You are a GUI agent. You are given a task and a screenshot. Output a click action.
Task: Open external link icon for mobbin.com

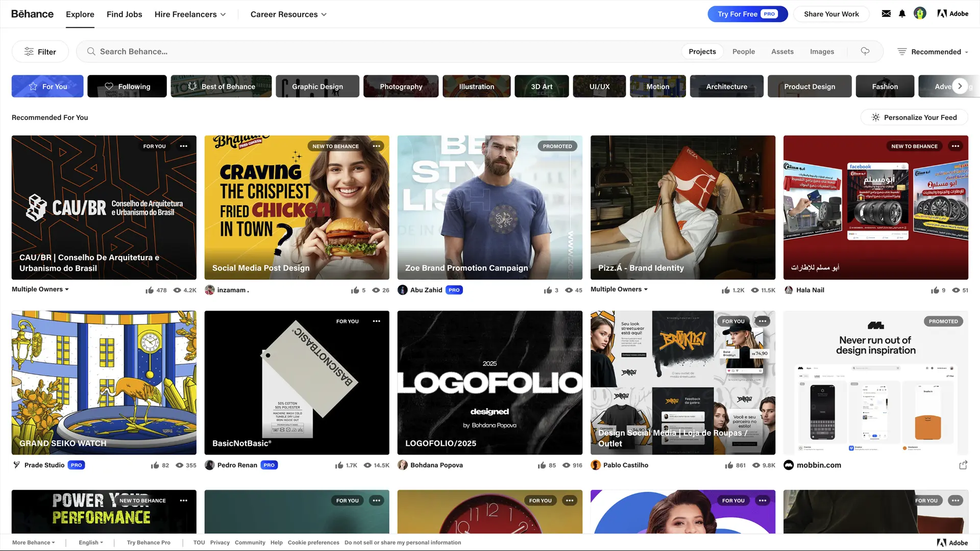[963, 465]
